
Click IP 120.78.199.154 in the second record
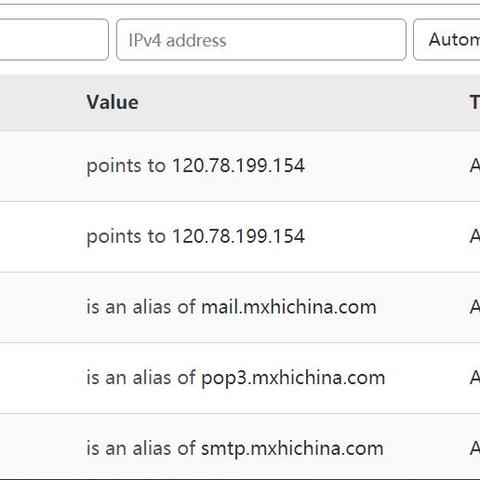click(239, 236)
